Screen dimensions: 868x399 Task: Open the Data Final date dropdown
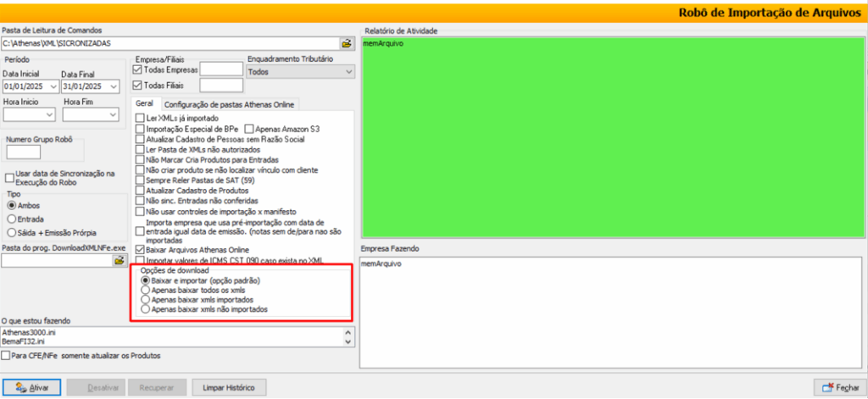(x=113, y=86)
